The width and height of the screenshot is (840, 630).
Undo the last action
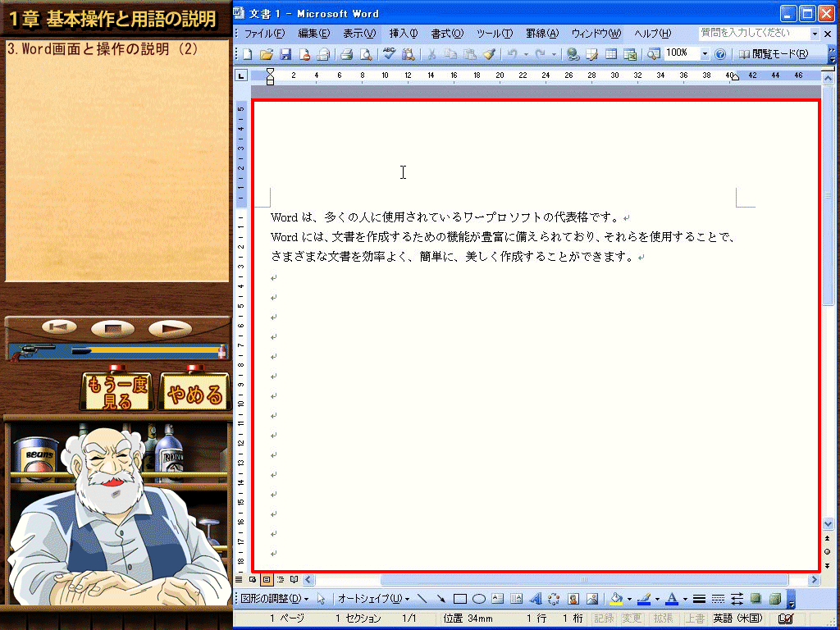pyautogui.click(x=513, y=54)
